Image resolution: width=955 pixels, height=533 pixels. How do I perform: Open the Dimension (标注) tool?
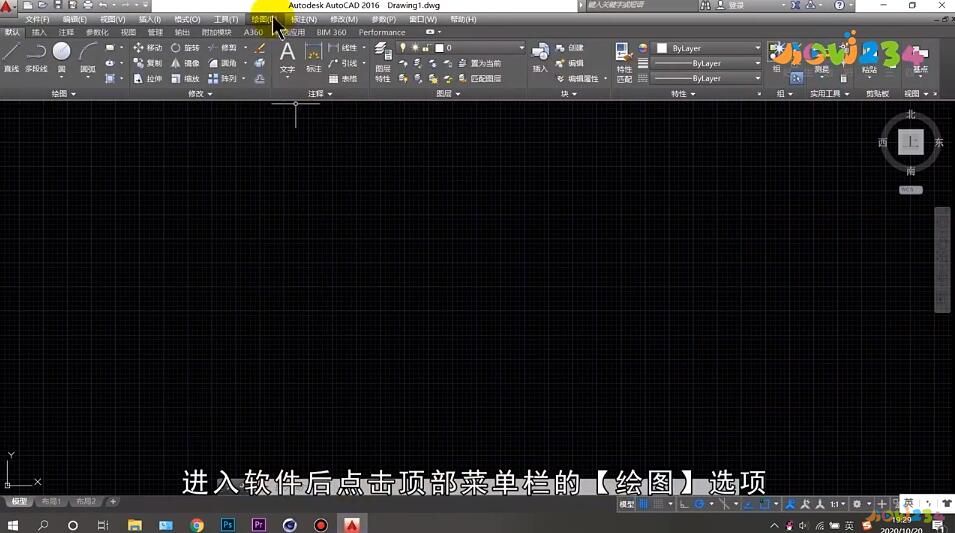click(313, 58)
